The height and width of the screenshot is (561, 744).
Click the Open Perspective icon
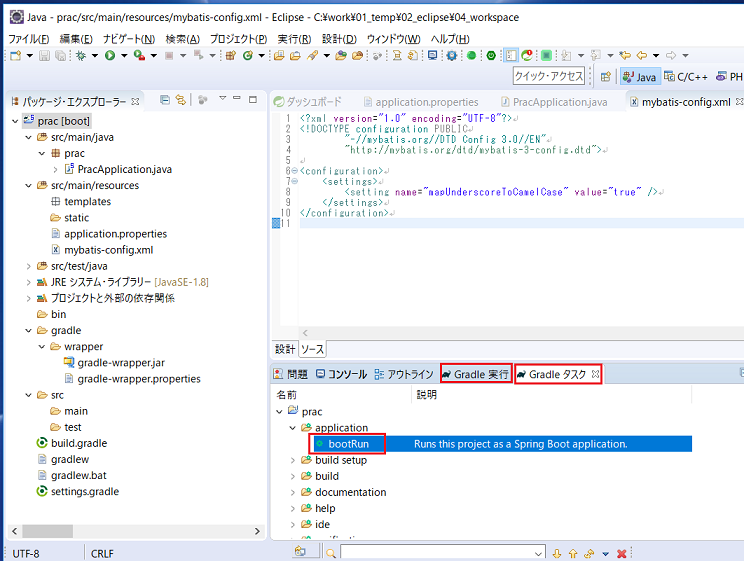click(x=605, y=76)
